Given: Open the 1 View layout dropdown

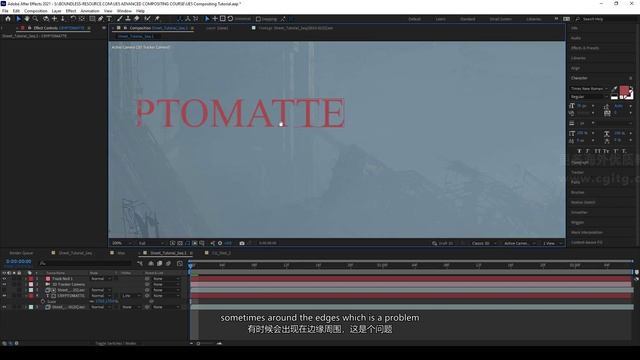Looking at the screenshot, I should tap(552, 243).
